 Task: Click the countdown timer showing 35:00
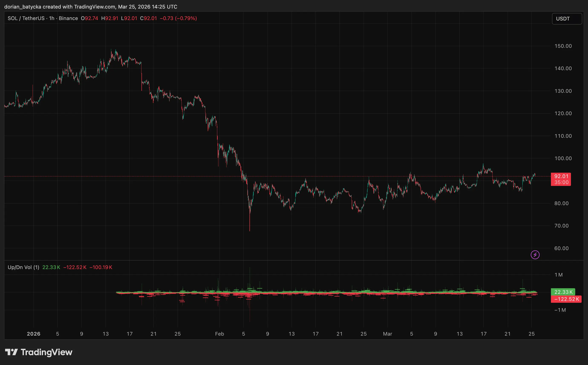point(561,182)
